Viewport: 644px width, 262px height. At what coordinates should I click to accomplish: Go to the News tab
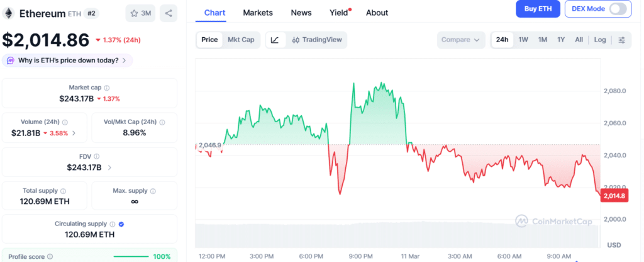click(301, 13)
